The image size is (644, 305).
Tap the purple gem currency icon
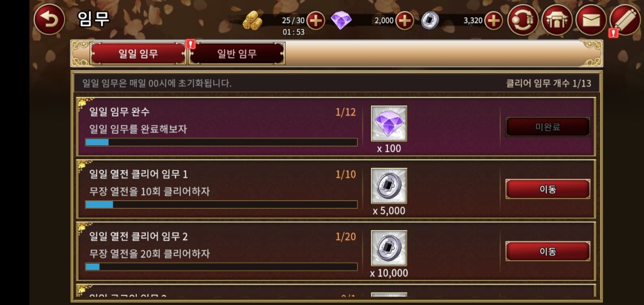coord(341,21)
